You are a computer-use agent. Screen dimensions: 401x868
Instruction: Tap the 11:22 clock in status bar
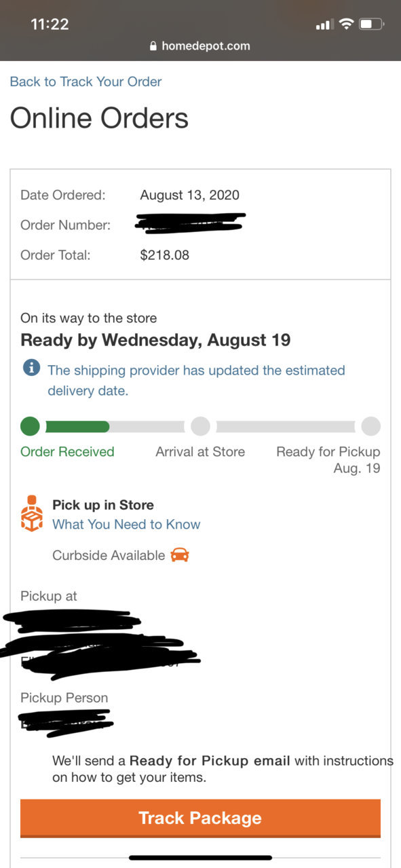50,24
